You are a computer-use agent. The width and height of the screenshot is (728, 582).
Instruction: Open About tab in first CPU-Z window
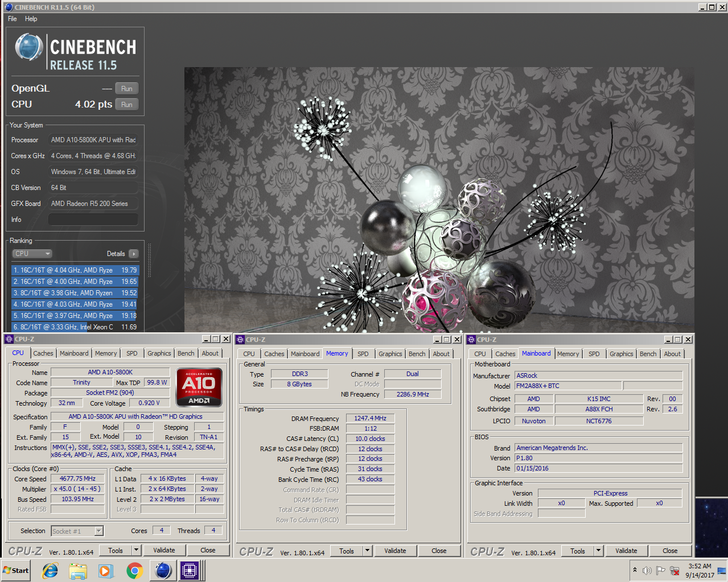(211, 353)
